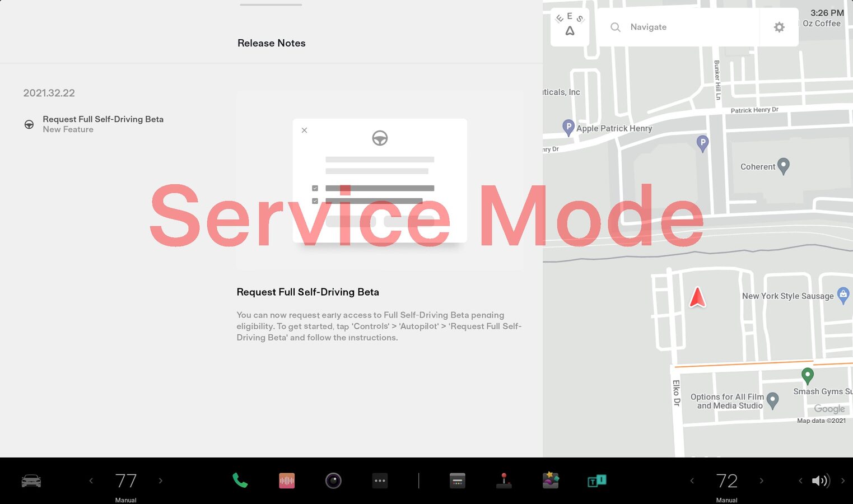This screenshot has width=853, height=504.
Task: Open the teal T app in dock
Action: coord(596,480)
